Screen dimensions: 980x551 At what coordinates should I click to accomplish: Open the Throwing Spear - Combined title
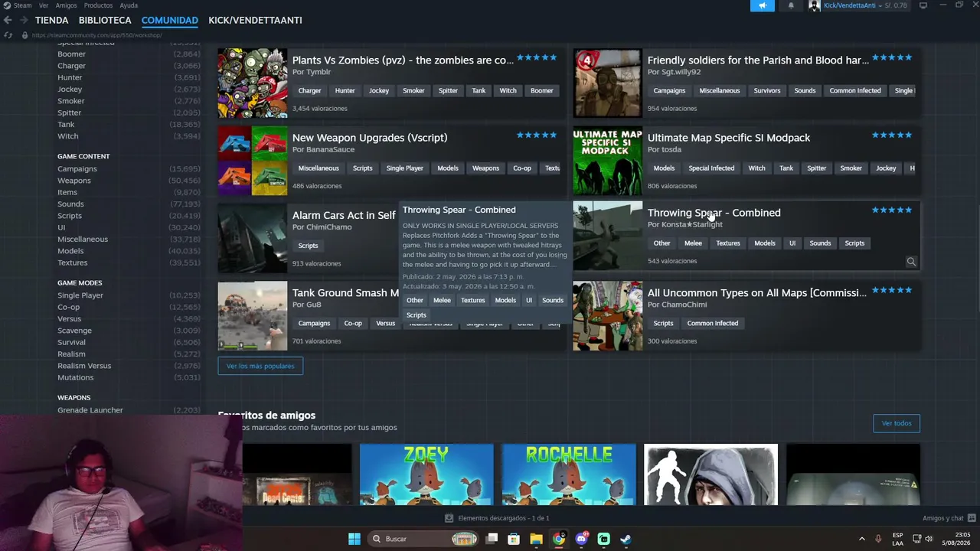(x=714, y=213)
